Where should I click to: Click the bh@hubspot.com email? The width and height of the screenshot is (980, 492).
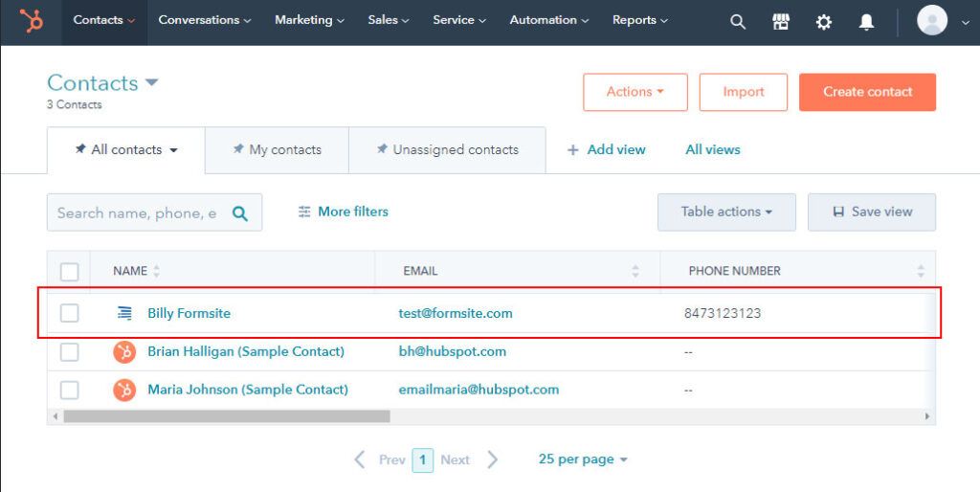(x=453, y=351)
